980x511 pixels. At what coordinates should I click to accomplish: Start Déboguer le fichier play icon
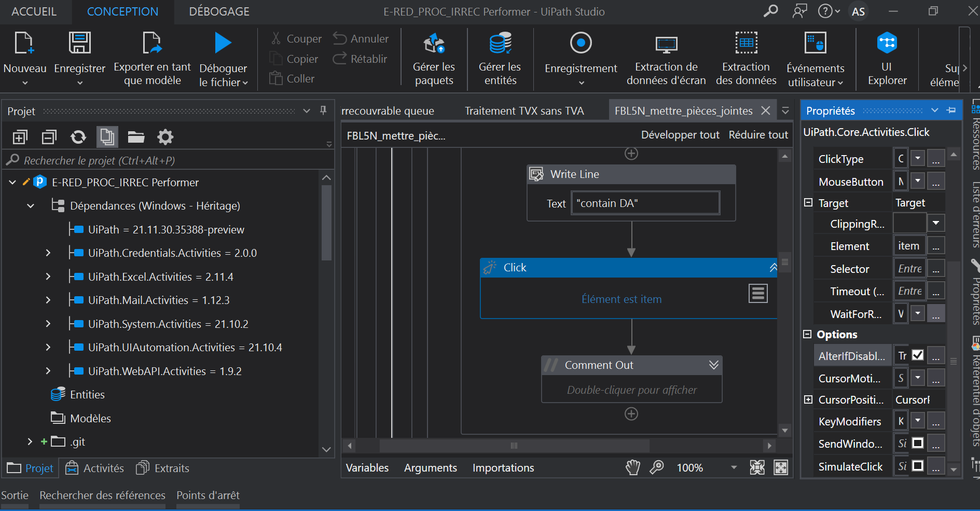[223, 43]
